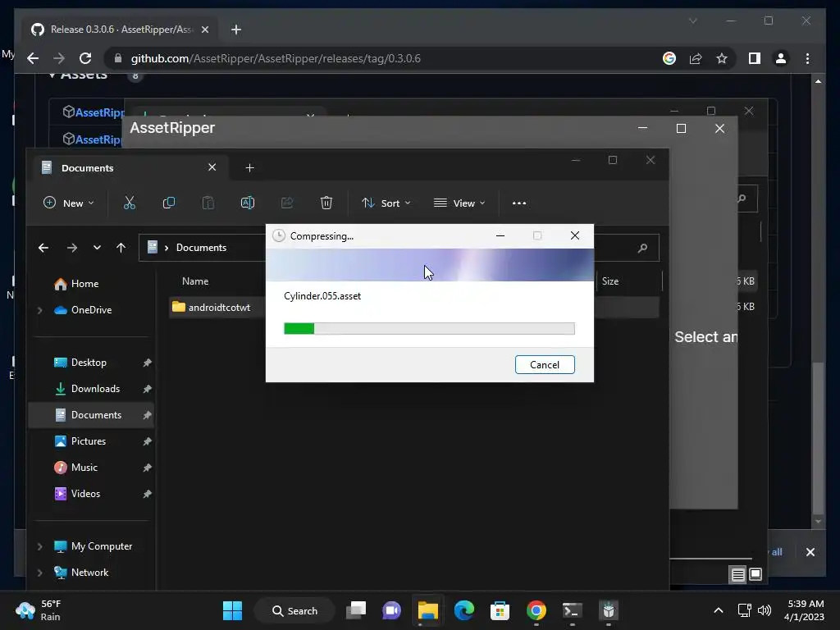Open Chrome three-dot menu

[807, 58]
